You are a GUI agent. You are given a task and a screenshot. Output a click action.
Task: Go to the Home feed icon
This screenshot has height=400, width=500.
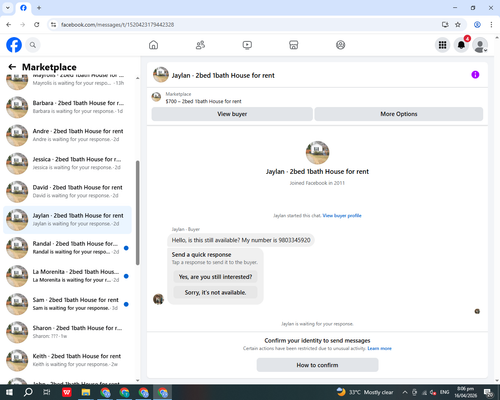[x=153, y=45]
